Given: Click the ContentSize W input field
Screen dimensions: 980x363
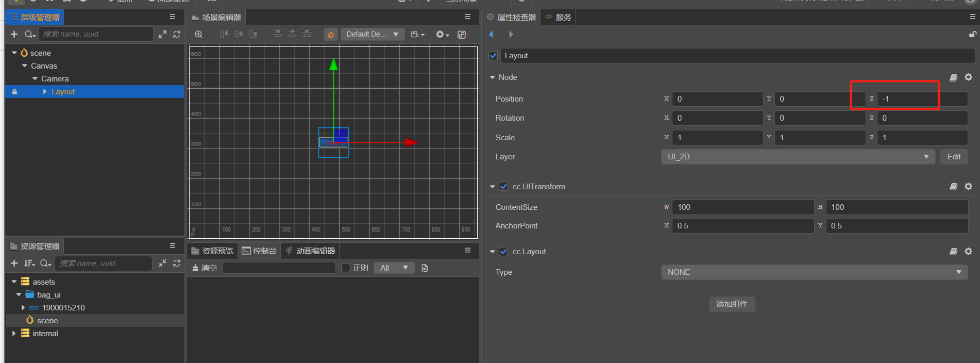Looking at the screenshot, I should (743, 207).
